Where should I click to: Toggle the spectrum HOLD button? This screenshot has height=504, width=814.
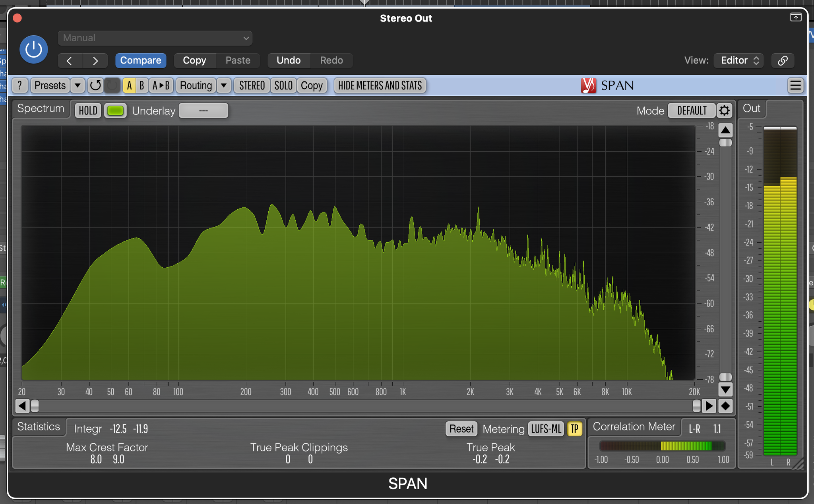(x=88, y=110)
